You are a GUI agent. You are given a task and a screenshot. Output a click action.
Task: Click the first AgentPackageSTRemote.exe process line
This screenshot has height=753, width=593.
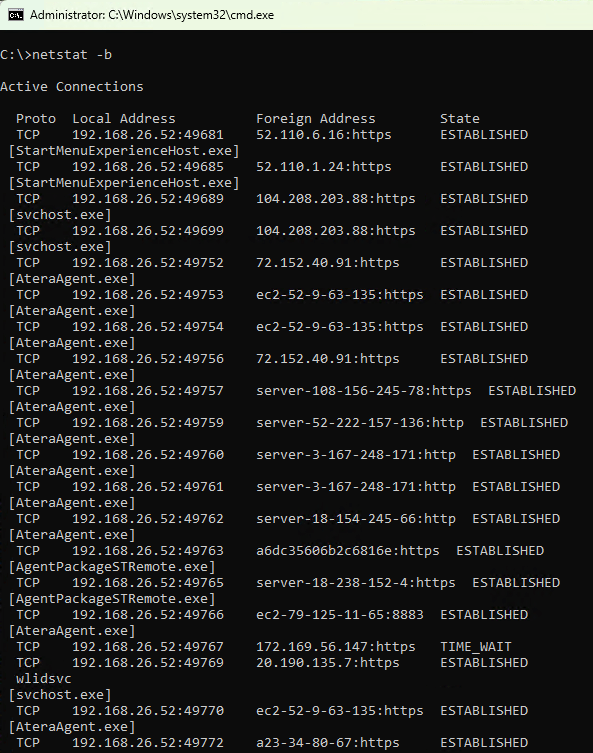[x=112, y=567]
